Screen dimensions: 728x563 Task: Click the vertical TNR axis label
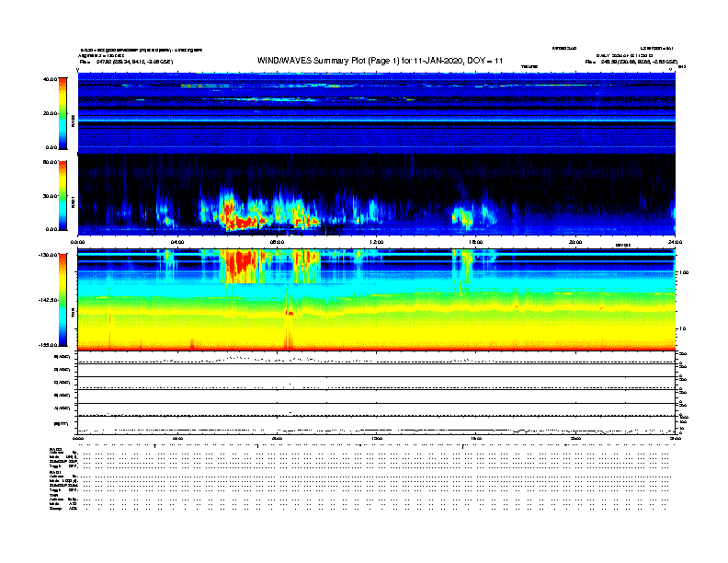tap(73, 315)
